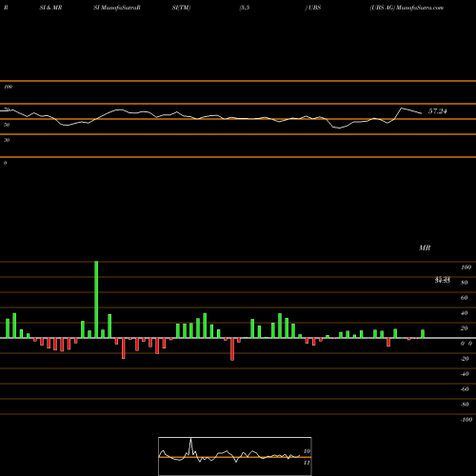The image size is (476, 476).
Task: Click the RSI line endpoint near 57.24
Action: tap(422, 113)
